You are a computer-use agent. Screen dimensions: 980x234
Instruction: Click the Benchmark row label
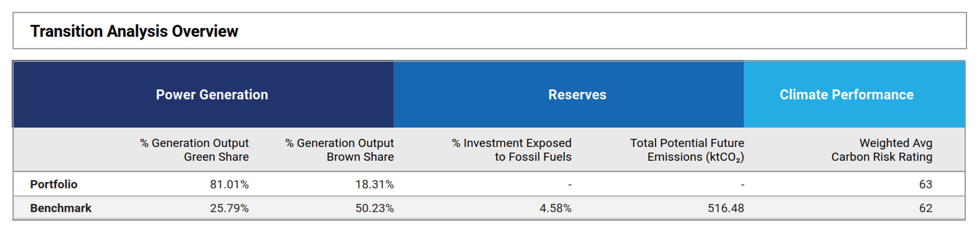(61, 208)
